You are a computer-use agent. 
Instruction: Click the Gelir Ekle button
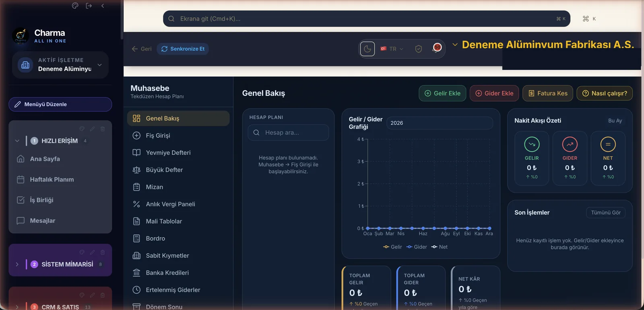coord(442,93)
